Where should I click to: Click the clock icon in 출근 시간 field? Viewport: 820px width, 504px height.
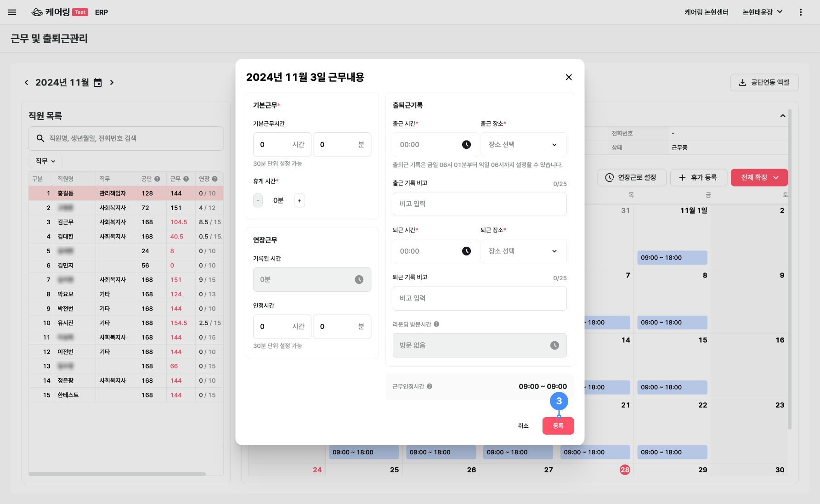tap(466, 145)
